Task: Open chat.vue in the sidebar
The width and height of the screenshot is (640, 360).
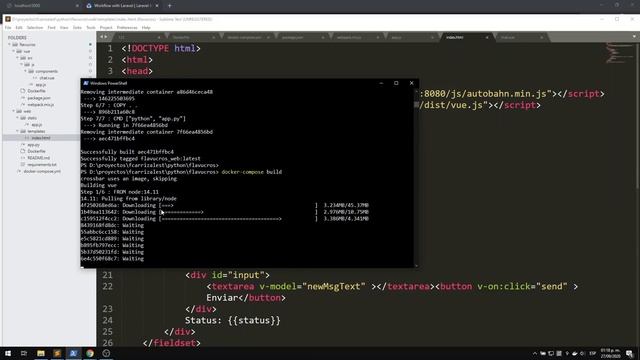Action: [47, 78]
